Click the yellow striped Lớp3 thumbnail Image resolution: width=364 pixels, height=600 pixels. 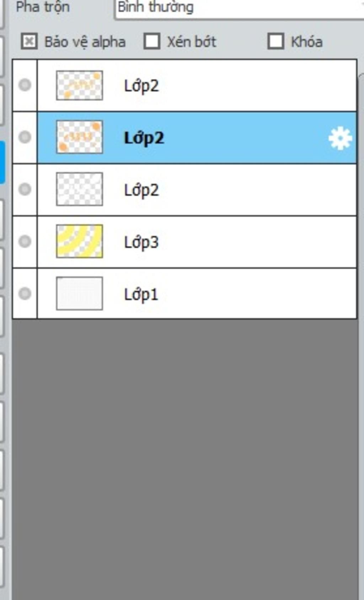pos(80,241)
